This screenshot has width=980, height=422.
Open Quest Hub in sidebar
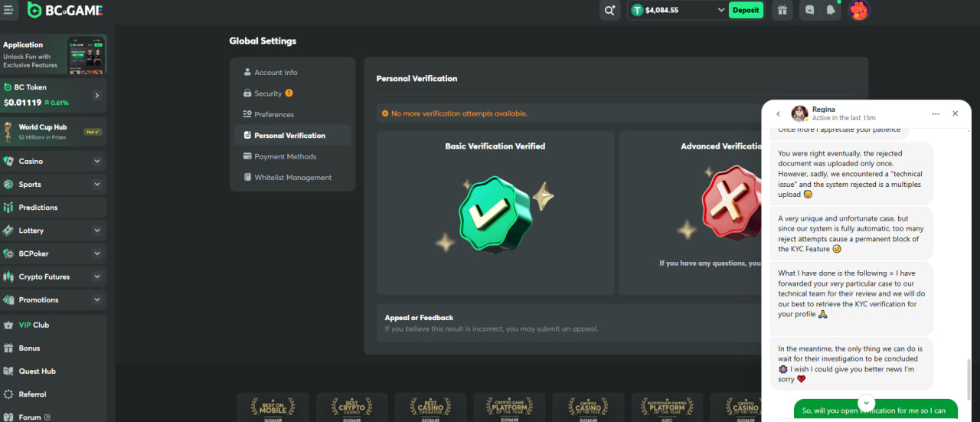54,371
